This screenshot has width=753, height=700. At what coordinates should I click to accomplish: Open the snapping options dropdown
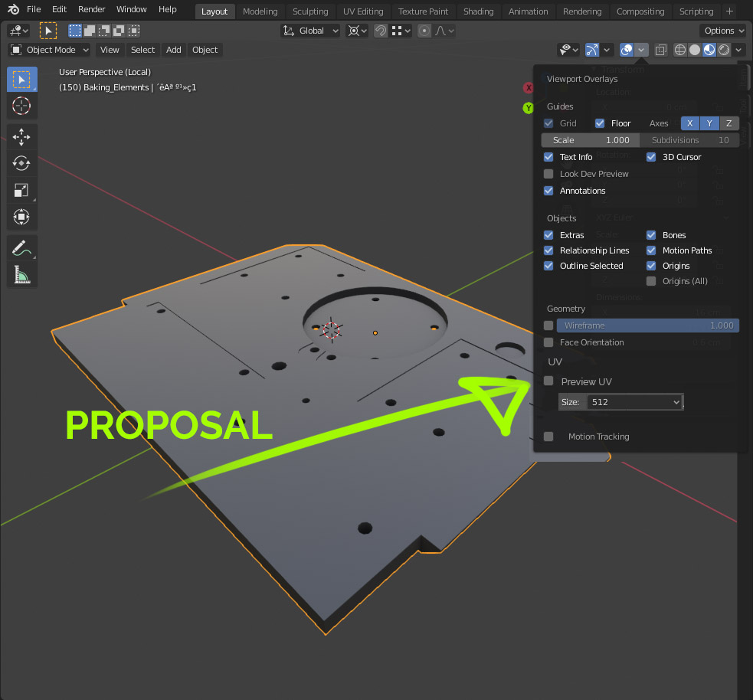pos(401,31)
